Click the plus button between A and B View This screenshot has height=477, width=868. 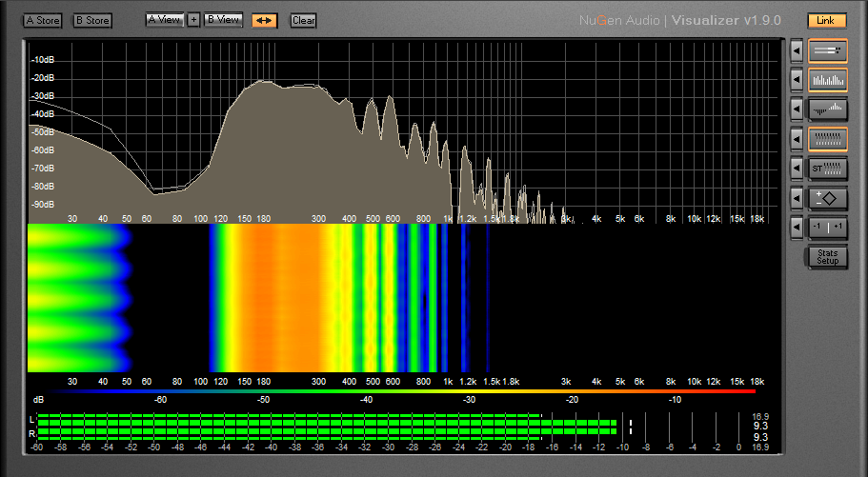(x=193, y=20)
